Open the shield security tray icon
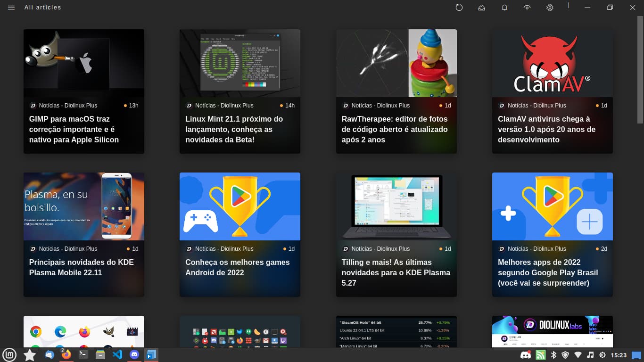The height and width of the screenshot is (362, 644). coord(565,355)
